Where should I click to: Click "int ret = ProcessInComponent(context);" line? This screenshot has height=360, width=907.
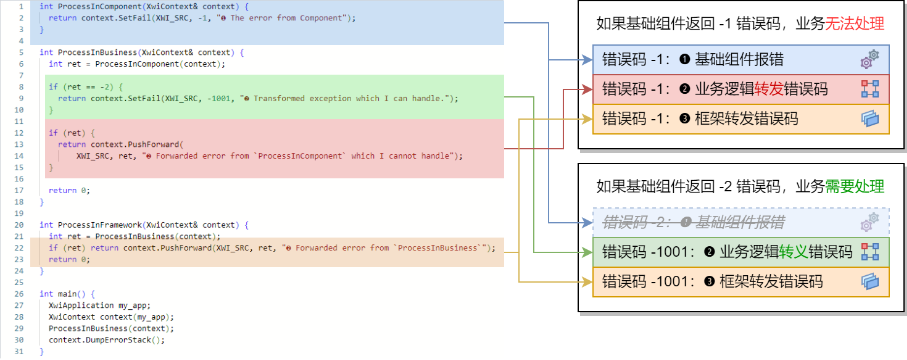[x=137, y=64]
